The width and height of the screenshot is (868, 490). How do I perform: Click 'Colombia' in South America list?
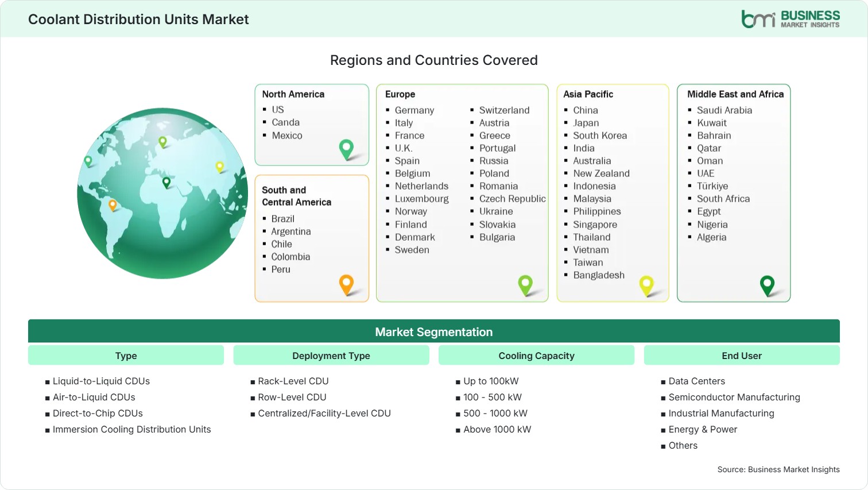point(290,257)
